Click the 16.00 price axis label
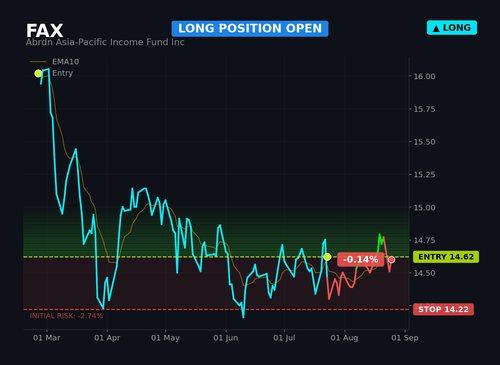Screen dimensions: 500x365 click(x=424, y=76)
